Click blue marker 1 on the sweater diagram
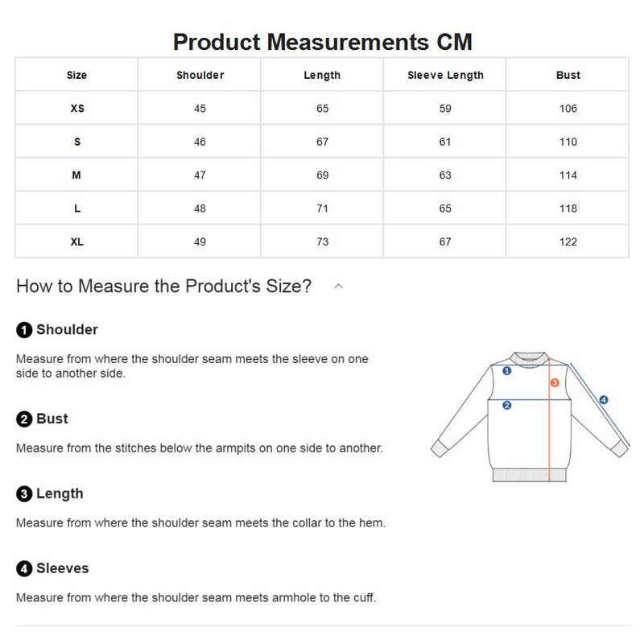Screen dimensions: 644x644 tap(507, 371)
